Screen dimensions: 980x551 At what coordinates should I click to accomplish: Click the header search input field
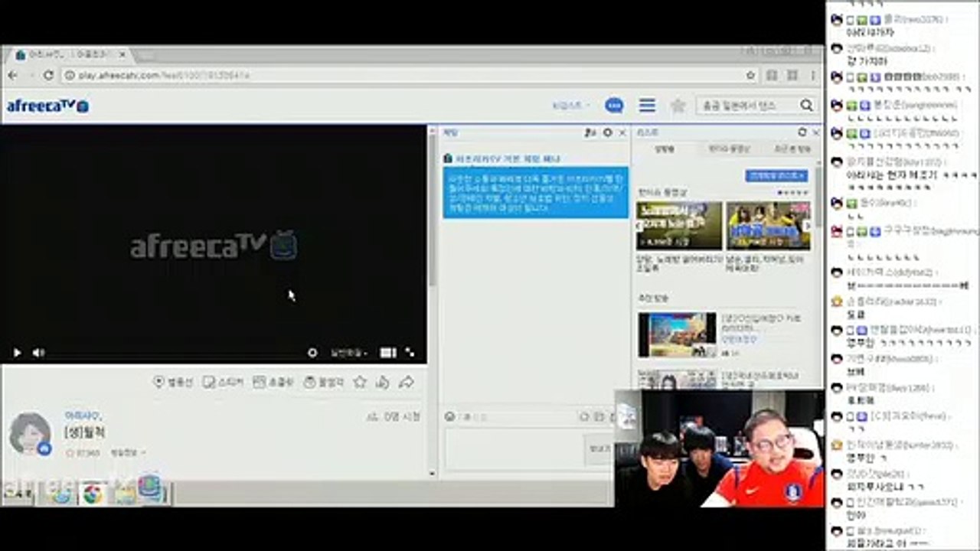746,106
